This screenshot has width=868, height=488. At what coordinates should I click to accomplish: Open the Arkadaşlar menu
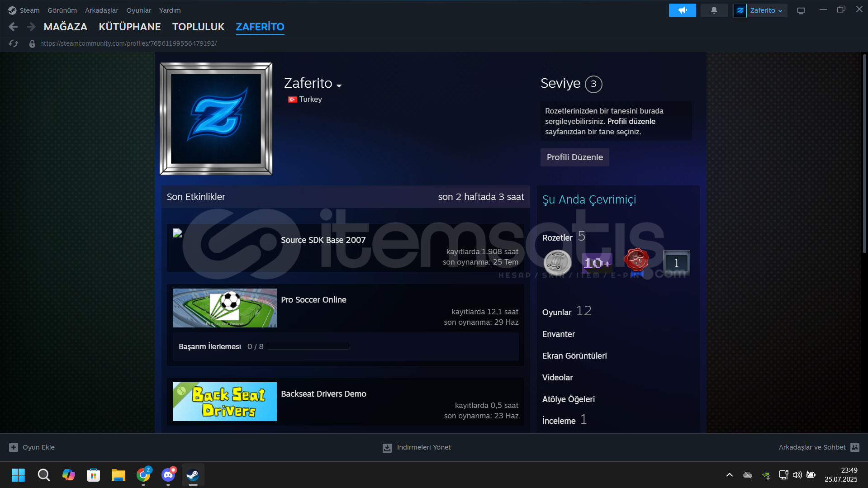(101, 10)
